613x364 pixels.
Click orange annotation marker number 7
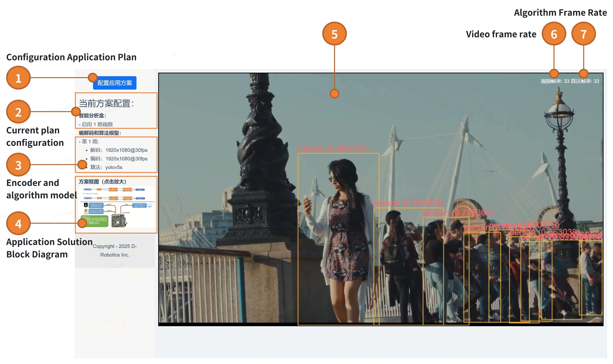pyautogui.click(x=584, y=34)
